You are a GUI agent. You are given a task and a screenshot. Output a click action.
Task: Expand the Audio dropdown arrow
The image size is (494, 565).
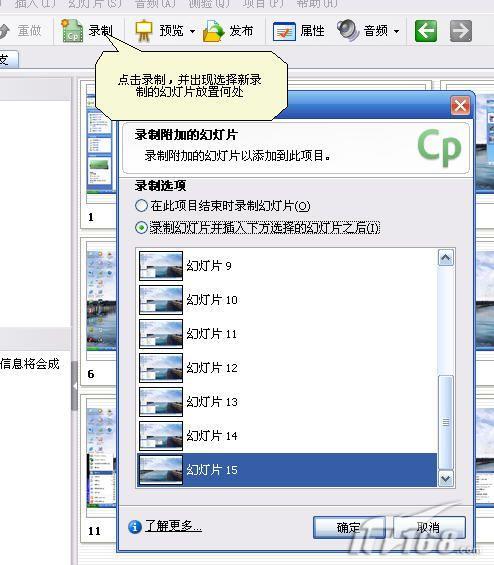point(396,31)
